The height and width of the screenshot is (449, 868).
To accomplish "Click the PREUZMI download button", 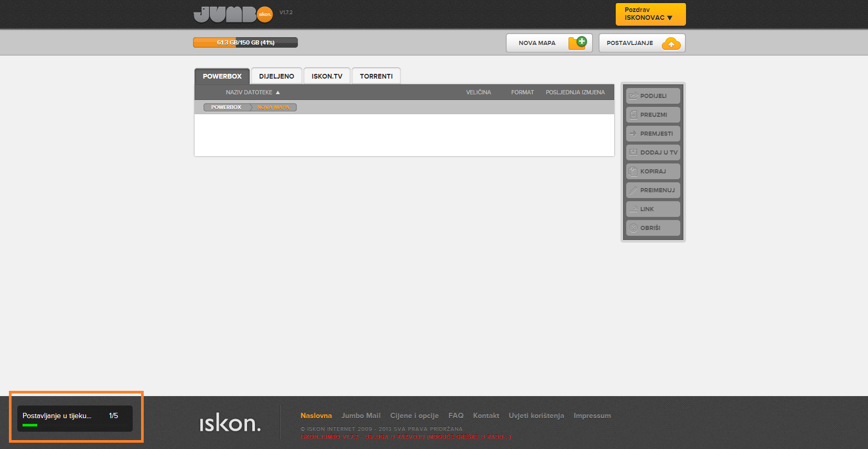I will tap(653, 115).
